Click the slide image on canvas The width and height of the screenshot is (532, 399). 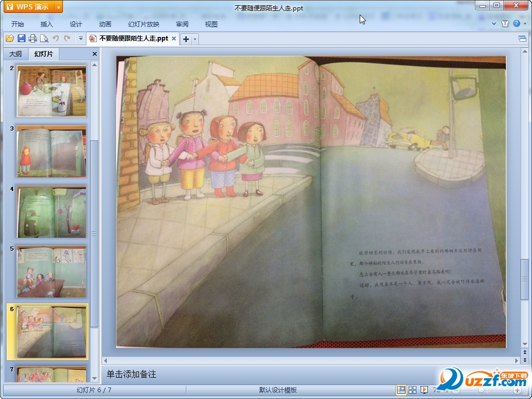311,202
